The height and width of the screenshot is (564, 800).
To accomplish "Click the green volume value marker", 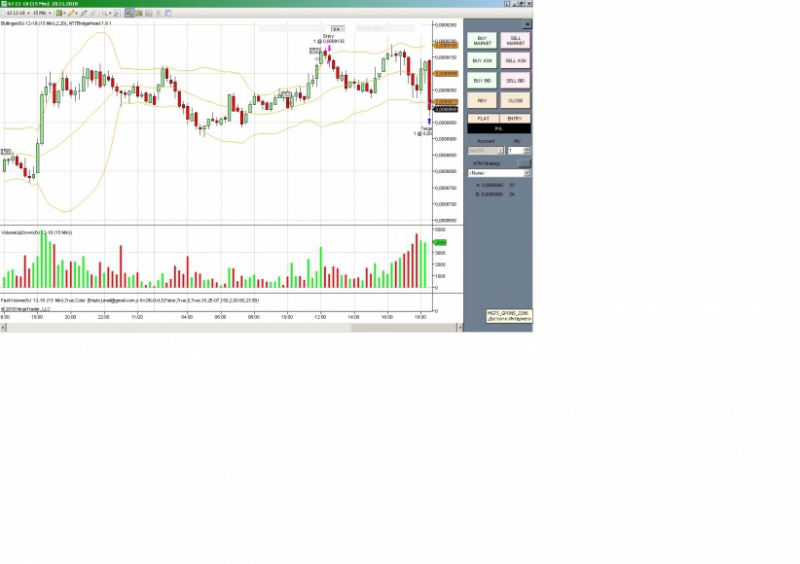I will [x=440, y=242].
